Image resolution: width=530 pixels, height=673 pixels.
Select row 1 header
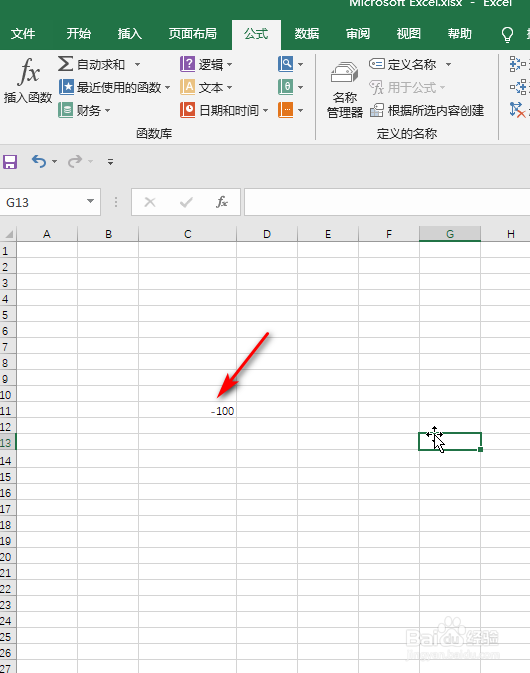click(x=7, y=250)
